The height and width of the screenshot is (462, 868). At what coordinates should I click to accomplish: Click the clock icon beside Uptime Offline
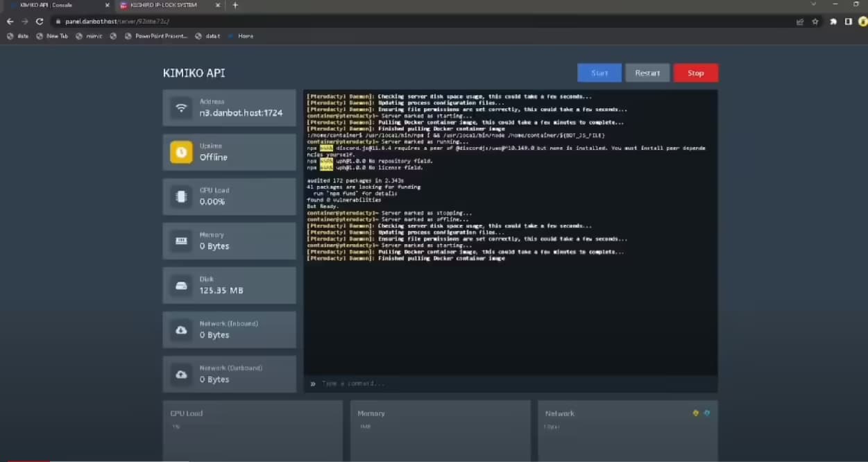(181, 152)
